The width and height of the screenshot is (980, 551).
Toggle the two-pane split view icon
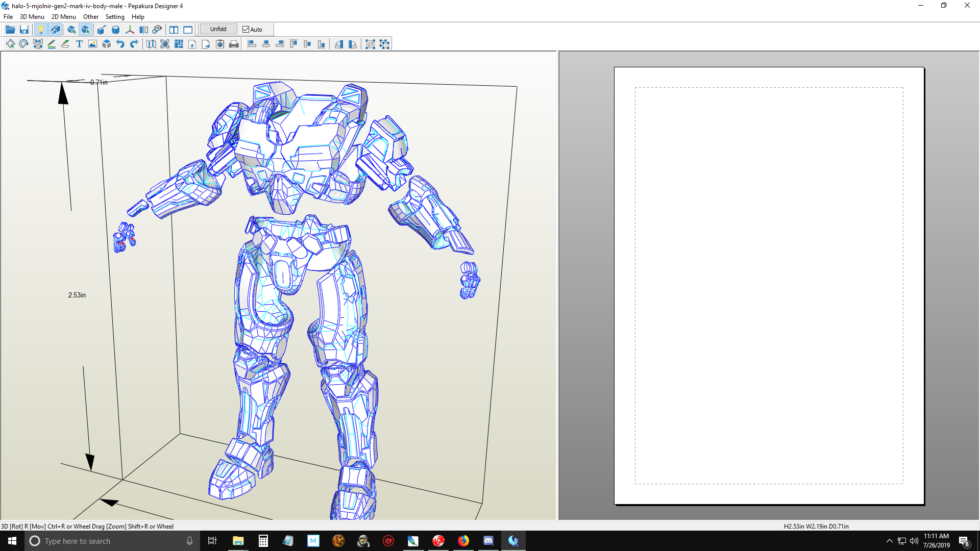[x=174, y=30]
